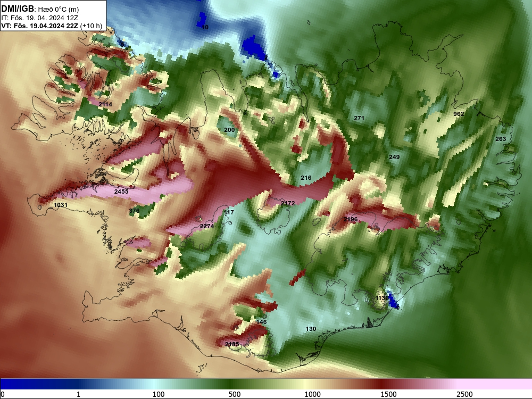Click the 2274 value label on the map

coord(207,226)
